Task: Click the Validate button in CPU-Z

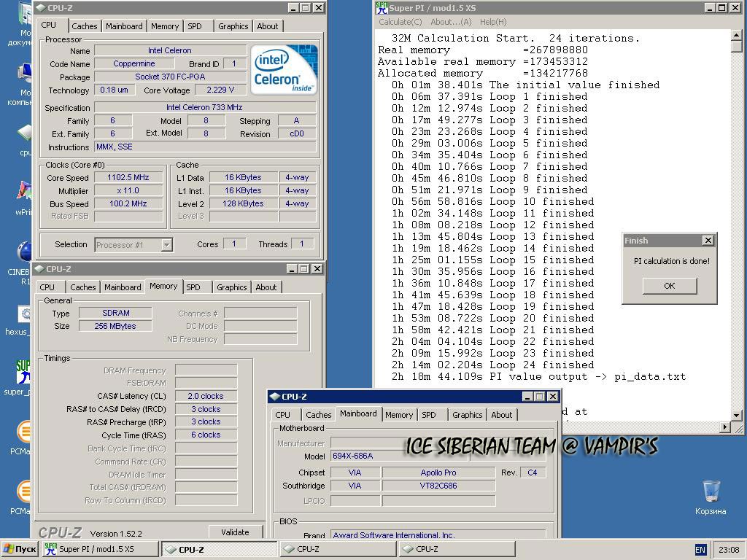Action: [235, 532]
